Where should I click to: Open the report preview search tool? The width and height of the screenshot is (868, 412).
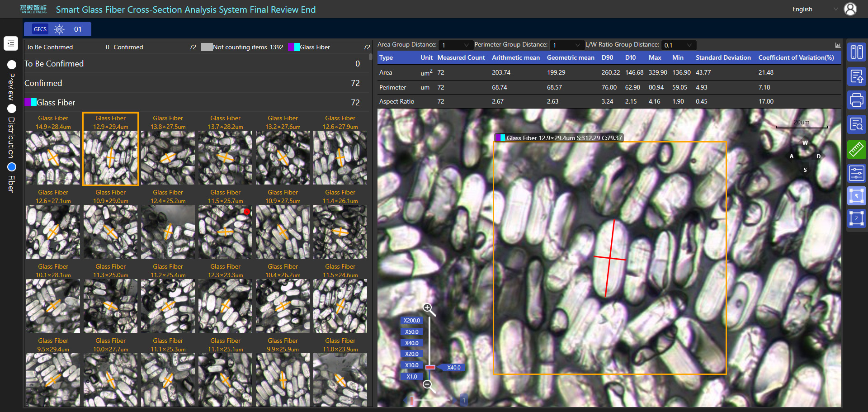(x=856, y=124)
